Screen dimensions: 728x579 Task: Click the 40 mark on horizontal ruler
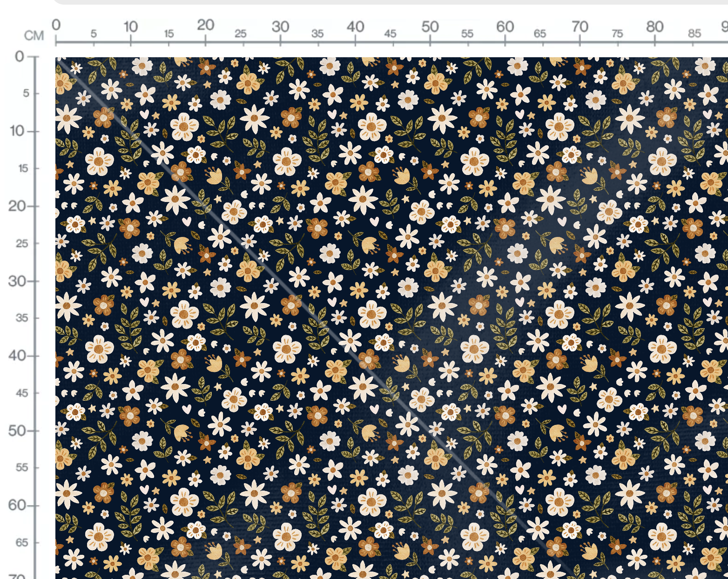pos(355,27)
